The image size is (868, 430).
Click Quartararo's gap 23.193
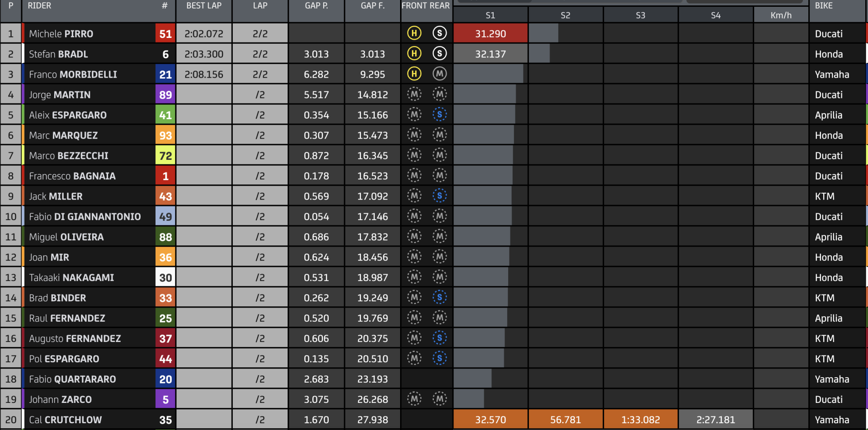tap(373, 379)
